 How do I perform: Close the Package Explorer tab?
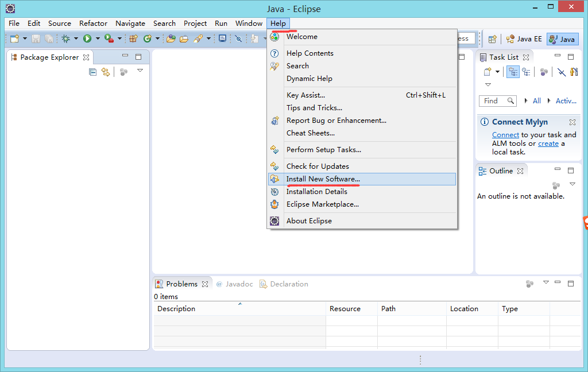[x=86, y=57]
